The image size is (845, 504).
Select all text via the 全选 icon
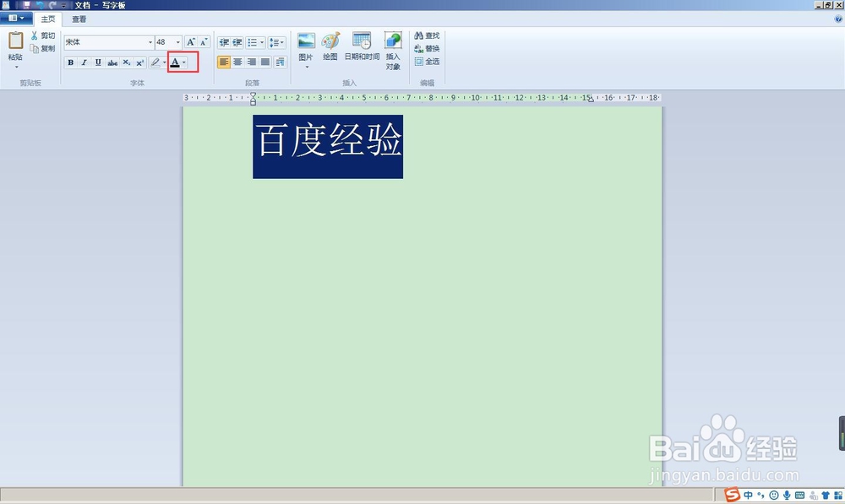(428, 61)
